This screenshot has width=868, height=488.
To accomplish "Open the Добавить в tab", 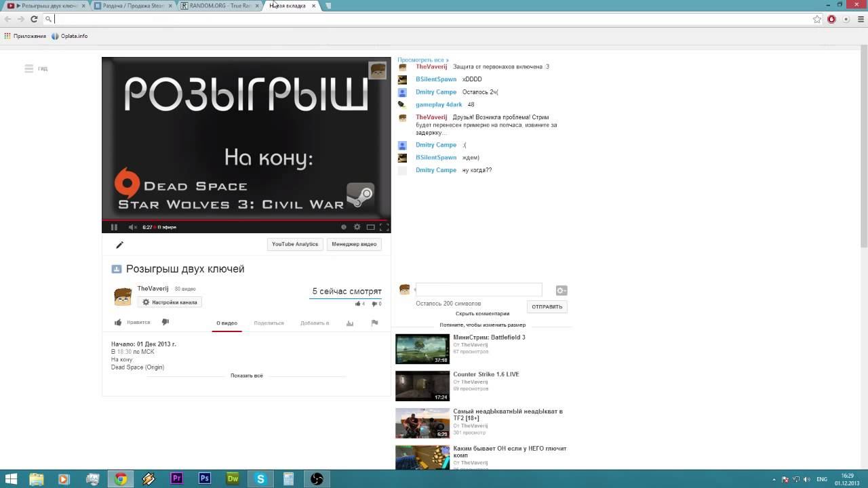I will pyautogui.click(x=315, y=323).
